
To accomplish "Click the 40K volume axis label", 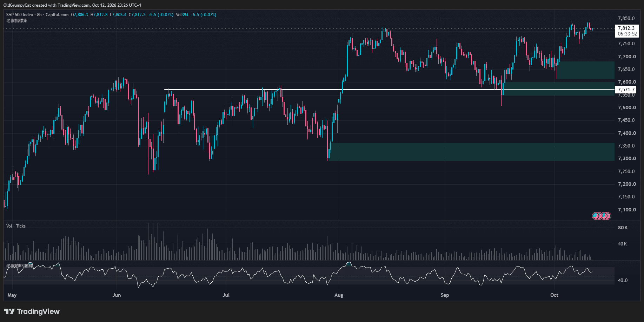I will click(x=623, y=244).
